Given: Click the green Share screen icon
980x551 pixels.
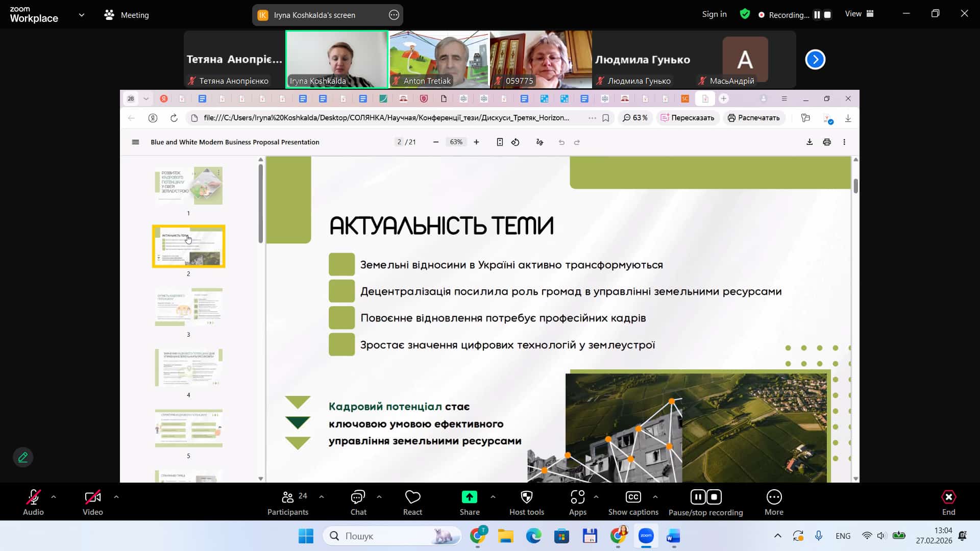Looking at the screenshot, I should (x=469, y=497).
